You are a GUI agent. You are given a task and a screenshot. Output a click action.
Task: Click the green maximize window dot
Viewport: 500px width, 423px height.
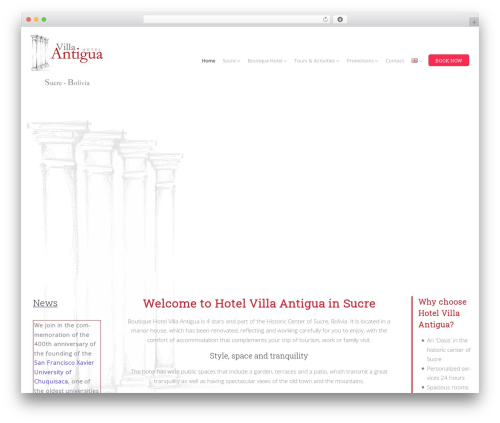(x=44, y=20)
